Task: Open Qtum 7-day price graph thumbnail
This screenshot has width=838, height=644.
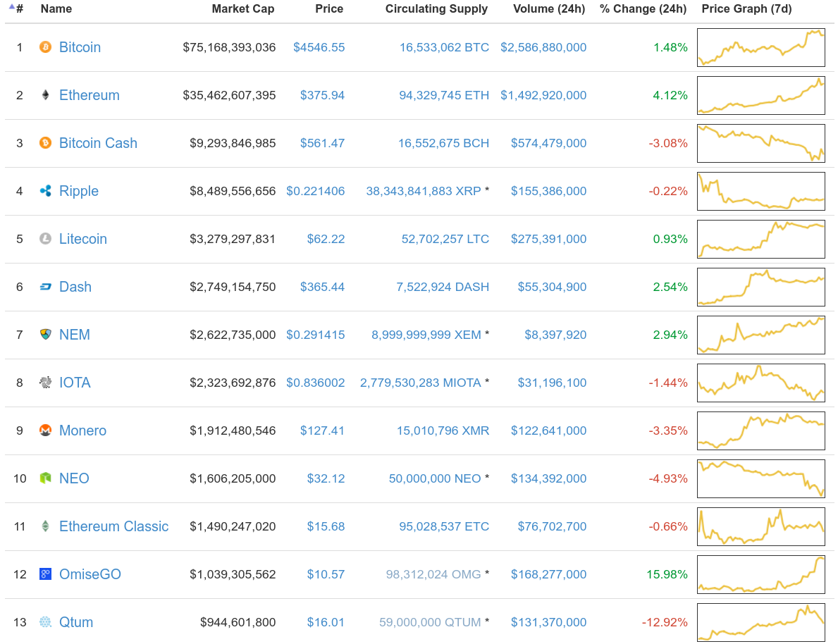Action: coord(761,622)
